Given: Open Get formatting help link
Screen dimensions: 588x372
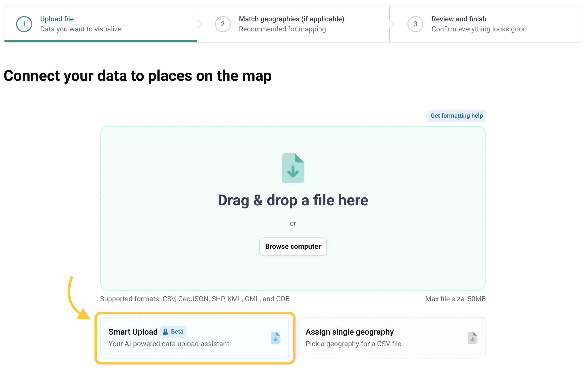Looking at the screenshot, I should (x=456, y=116).
